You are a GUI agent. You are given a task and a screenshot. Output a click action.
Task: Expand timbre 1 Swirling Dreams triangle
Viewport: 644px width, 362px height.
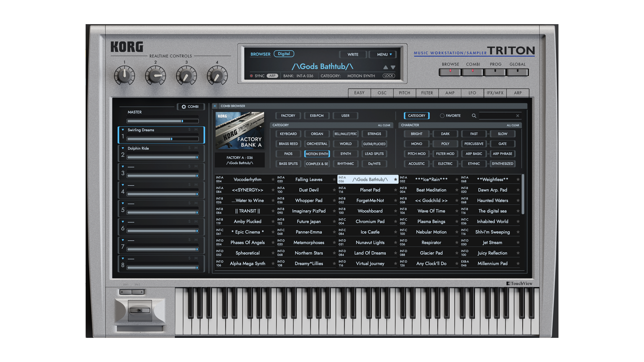click(x=123, y=130)
